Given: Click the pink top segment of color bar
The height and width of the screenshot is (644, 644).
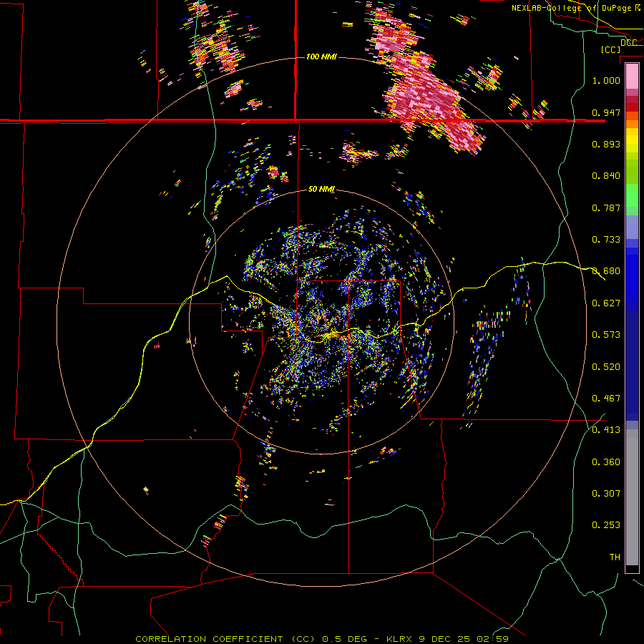Looking at the screenshot, I should (632, 76).
